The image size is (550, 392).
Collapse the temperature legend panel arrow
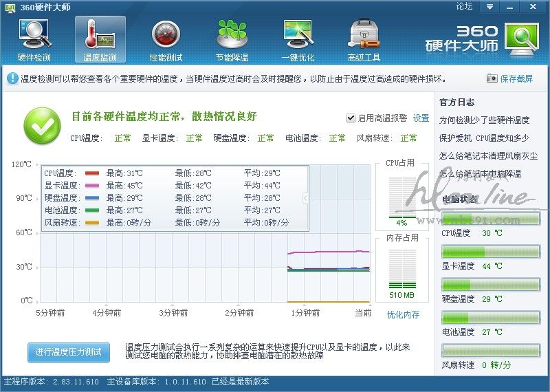[x=305, y=198]
